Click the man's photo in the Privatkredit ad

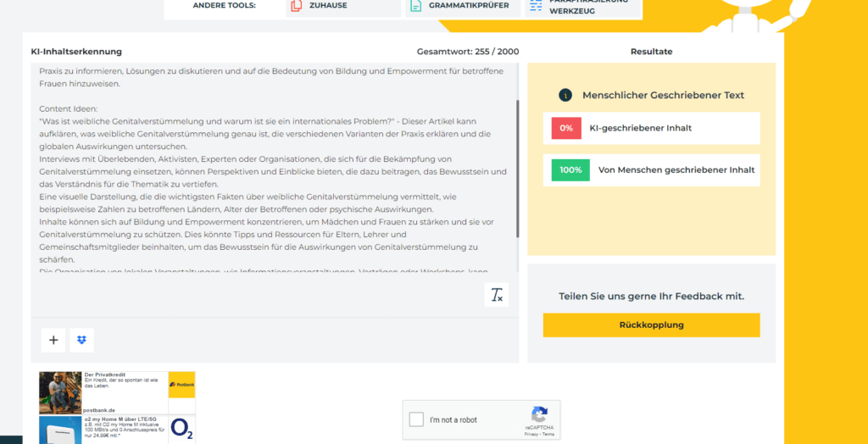(x=60, y=393)
